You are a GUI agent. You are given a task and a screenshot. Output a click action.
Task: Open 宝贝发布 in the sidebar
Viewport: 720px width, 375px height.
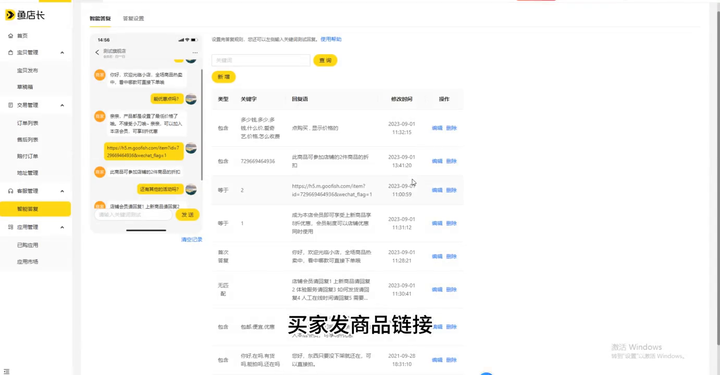click(28, 71)
